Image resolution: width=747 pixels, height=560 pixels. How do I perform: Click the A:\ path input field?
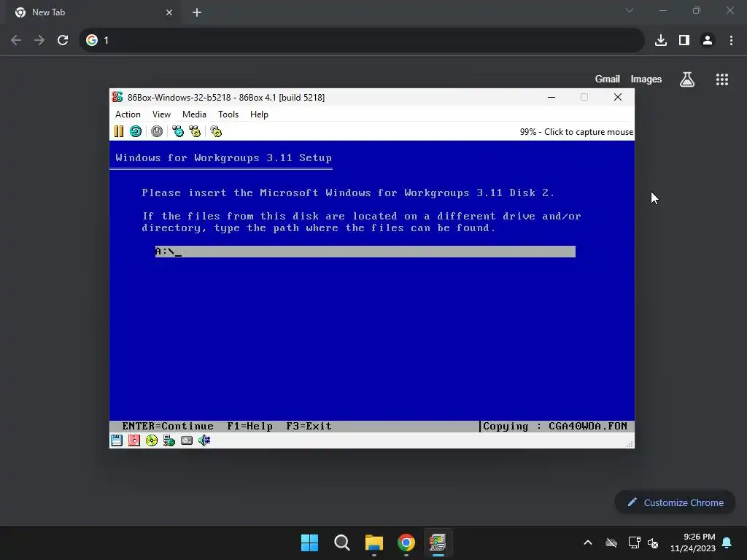[x=365, y=252]
